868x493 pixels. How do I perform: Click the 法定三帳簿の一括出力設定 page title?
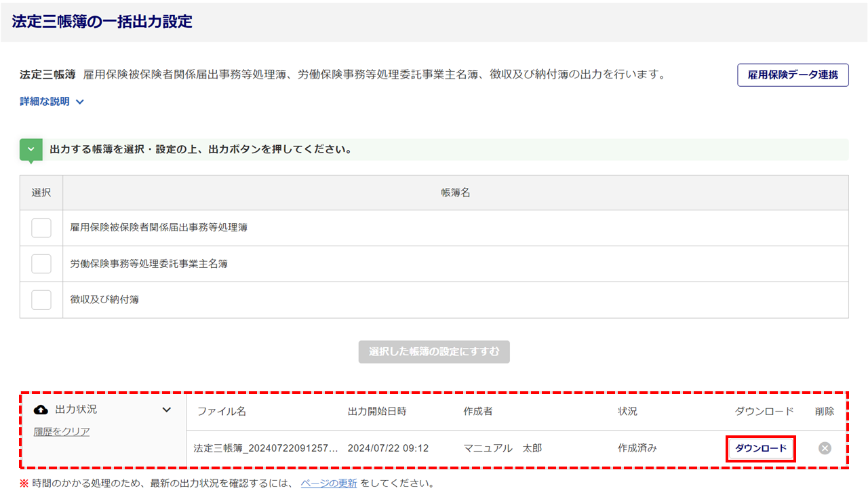102,22
